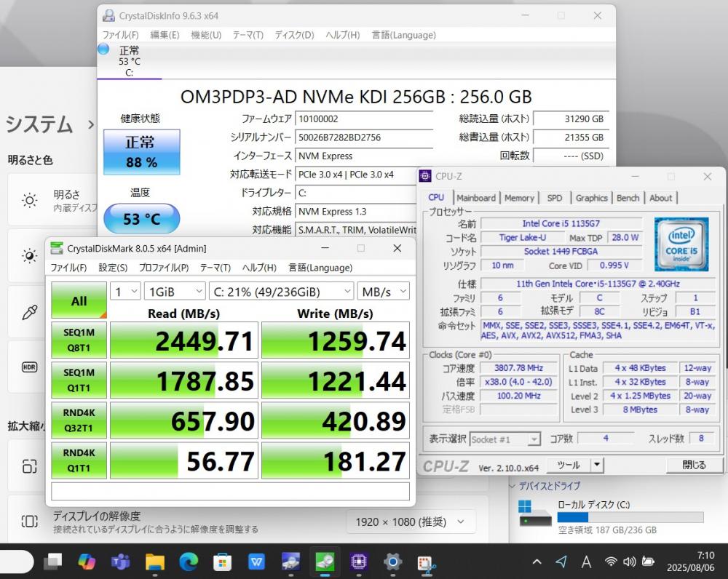
Task: Start the SEQ1M Q8T1 test
Action: (x=79, y=340)
